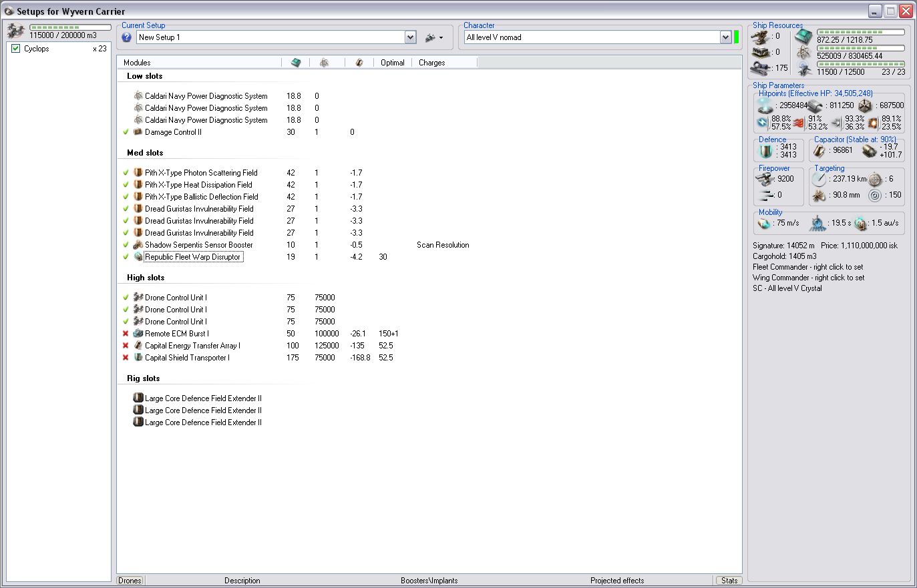The width and height of the screenshot is (917, 588).
Task: Click the EM resistance lightning icon
Action: point(763,123)
